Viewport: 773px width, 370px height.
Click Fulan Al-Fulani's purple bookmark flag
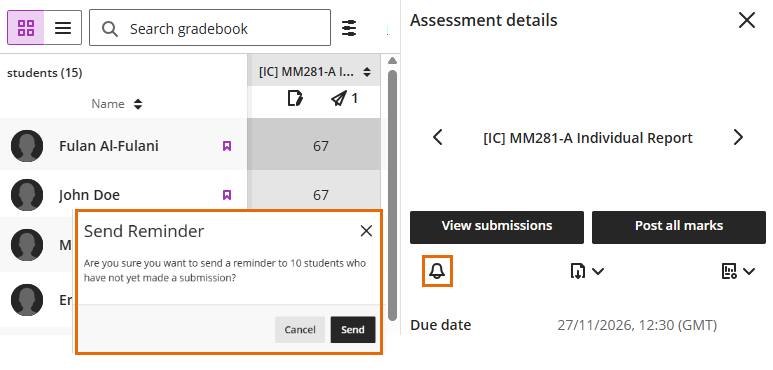(227, 146)
